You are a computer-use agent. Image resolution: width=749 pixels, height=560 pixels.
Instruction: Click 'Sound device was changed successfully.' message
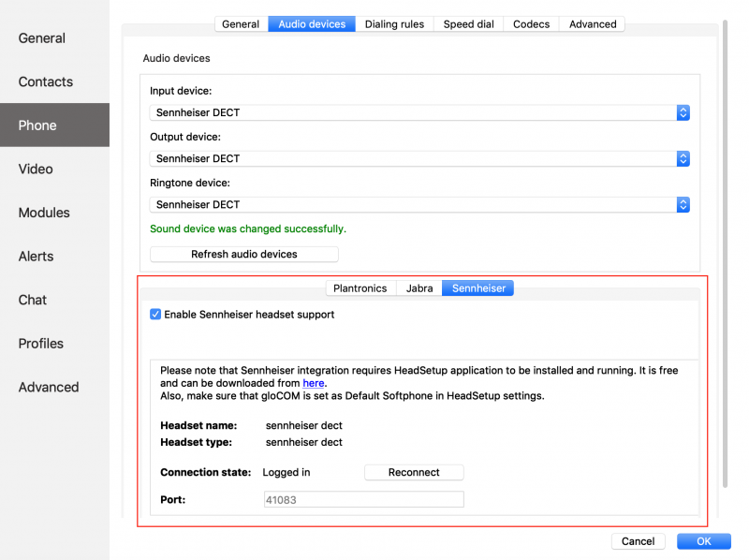click(248, 228)
